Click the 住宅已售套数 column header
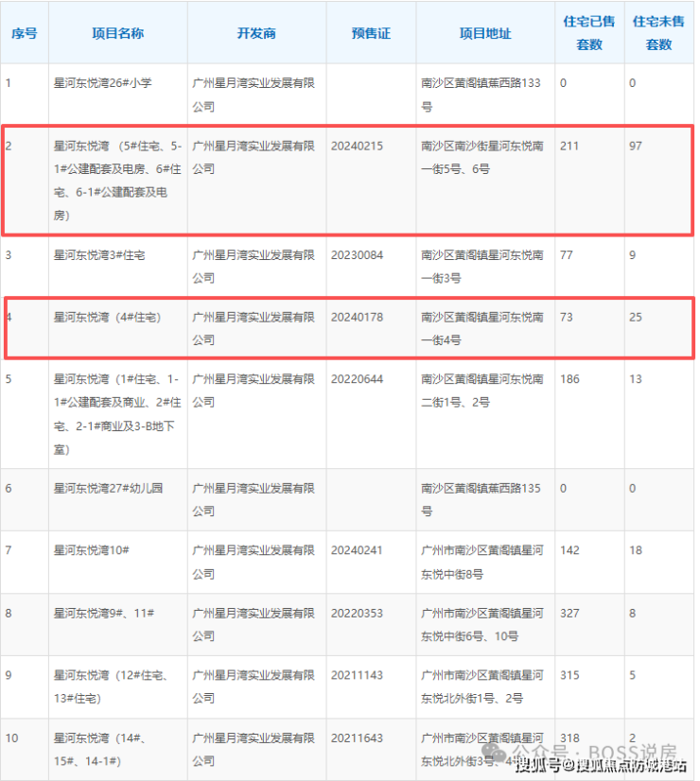The height and width of the screenshot is (781, 700). [x=589, y=33]
